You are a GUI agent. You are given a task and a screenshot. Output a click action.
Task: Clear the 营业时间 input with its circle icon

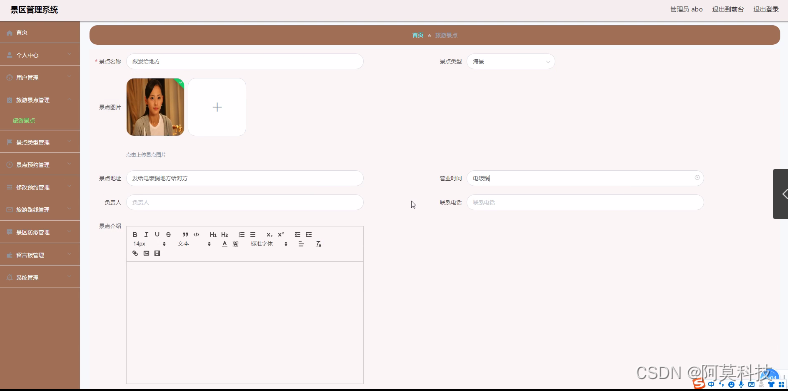(697, 178)
